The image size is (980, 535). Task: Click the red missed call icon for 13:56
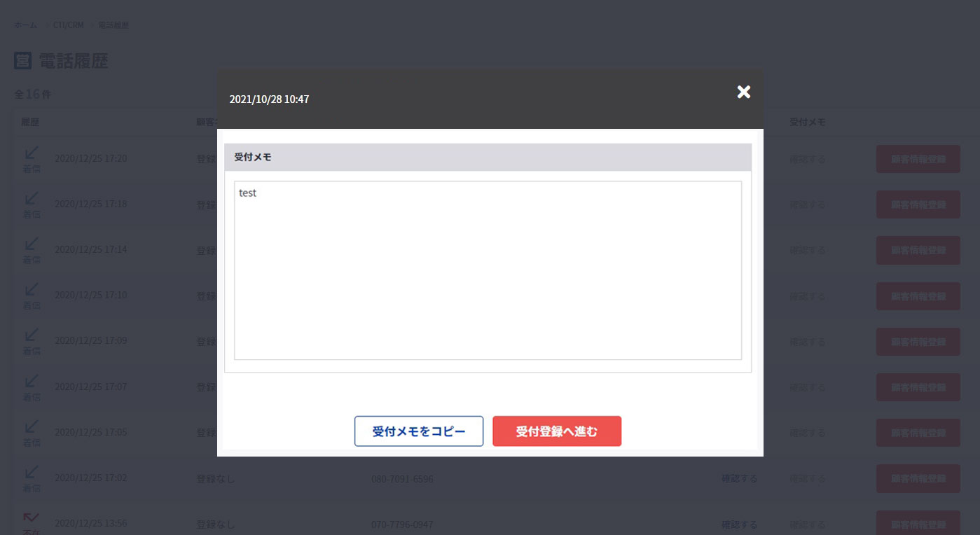click(x=32, y=518)
